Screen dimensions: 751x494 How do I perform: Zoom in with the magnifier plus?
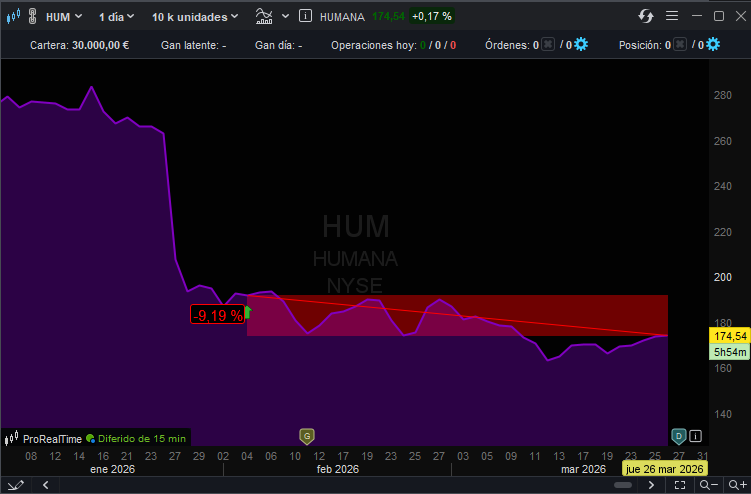(x=737, y=485)
